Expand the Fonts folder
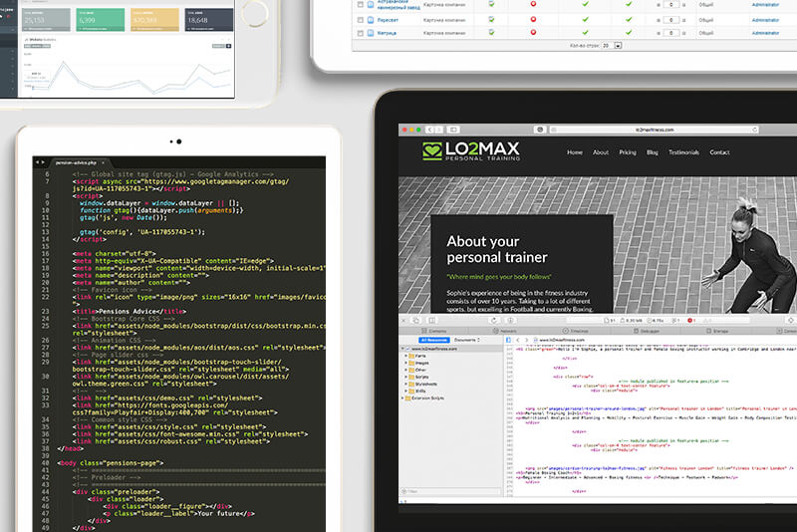This screenshot has height=532, width=797. click(x=406, y=357)
